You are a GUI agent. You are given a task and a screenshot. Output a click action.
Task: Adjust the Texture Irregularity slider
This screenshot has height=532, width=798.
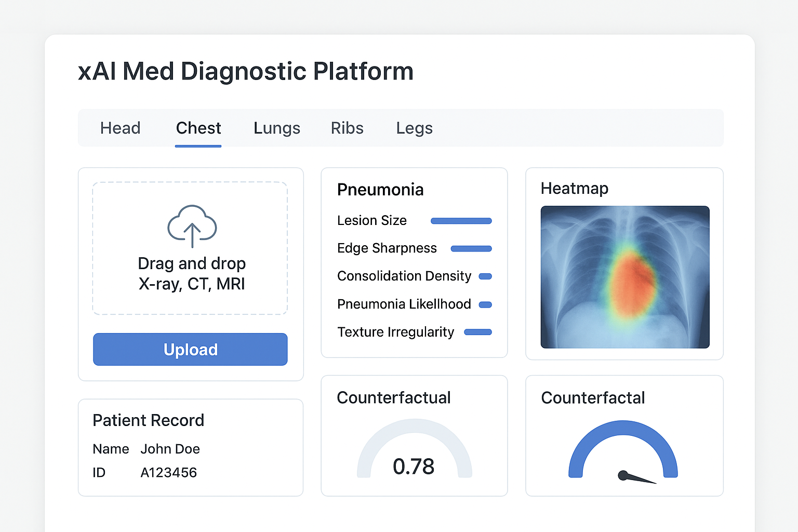click(478, 332)
